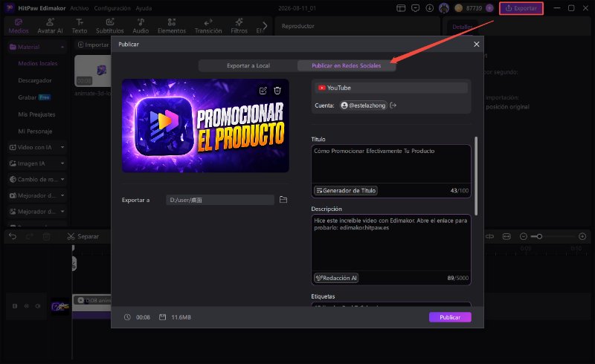This screenshot has height=364, width=595.
Task: Open the Elementos panel
Action: 172,26
